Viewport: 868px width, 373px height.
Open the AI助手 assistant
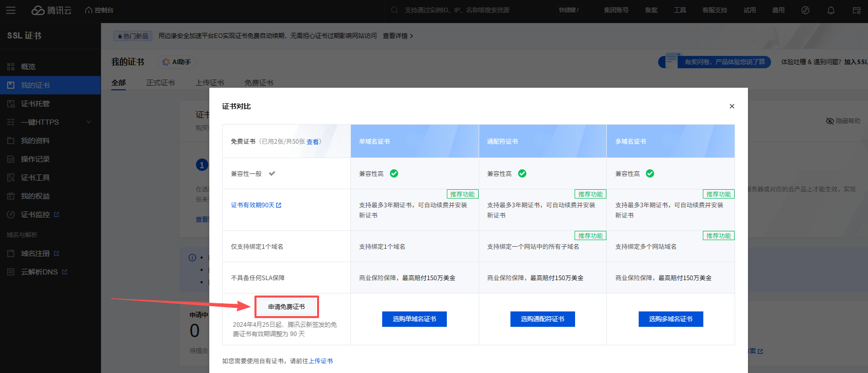[177, 62]
